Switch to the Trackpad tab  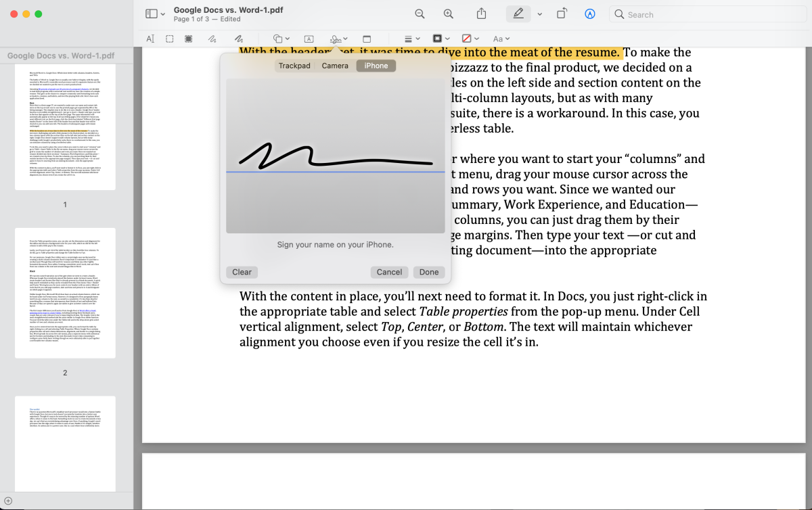click(294, 66)
